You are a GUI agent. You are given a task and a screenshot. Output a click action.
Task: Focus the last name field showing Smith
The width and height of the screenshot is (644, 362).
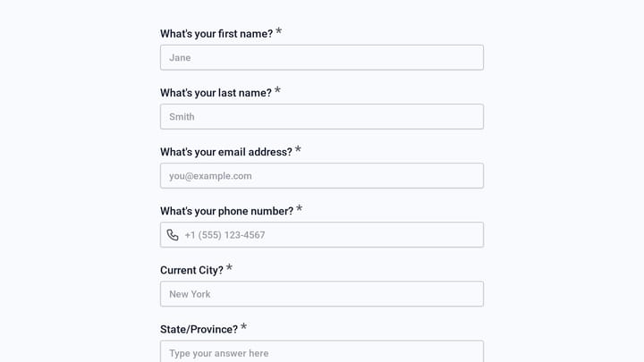point(322,116)
